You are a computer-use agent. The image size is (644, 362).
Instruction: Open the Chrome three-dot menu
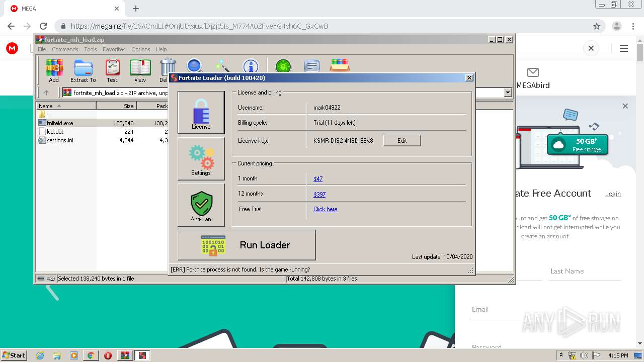(633, 26)
